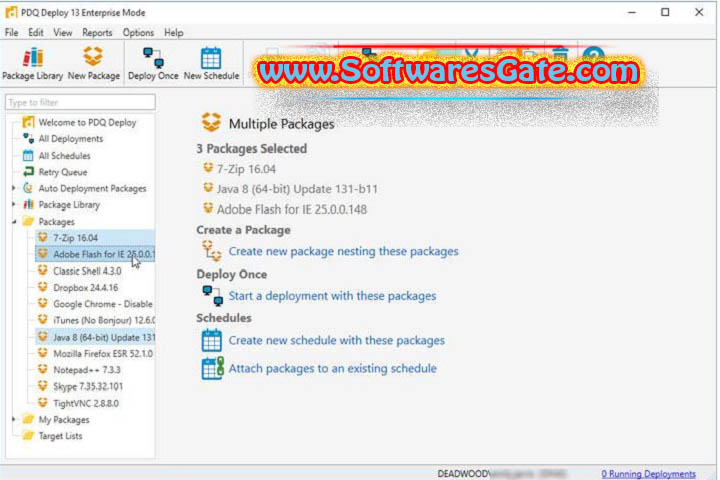
Task: Expand the Package Library node arrow
Action: tap(14, 205)
